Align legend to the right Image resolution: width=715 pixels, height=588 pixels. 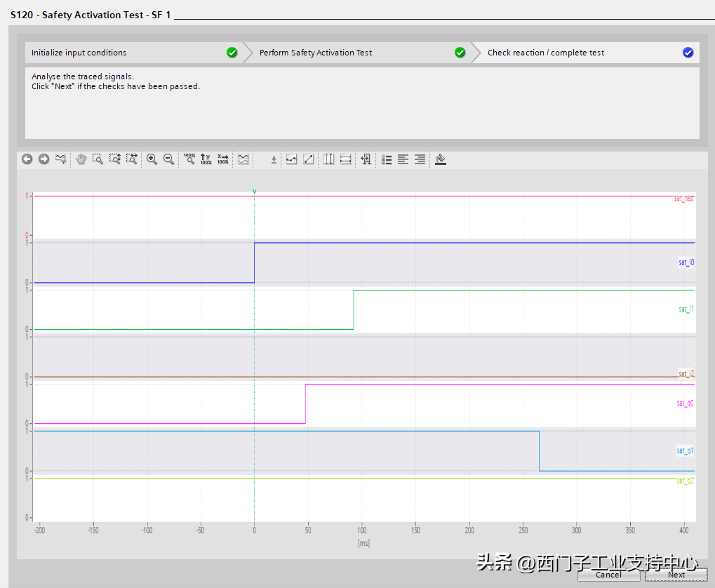click(420, 159)
